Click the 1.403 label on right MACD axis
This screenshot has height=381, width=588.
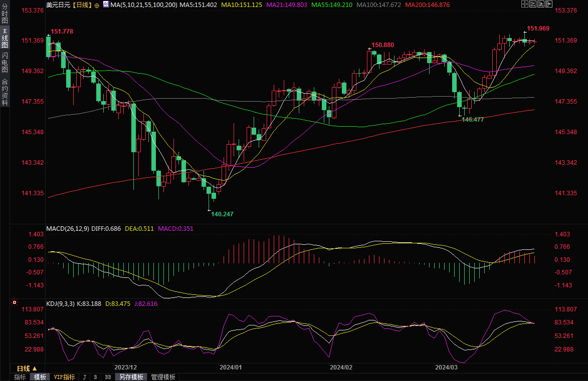[562, 234]
